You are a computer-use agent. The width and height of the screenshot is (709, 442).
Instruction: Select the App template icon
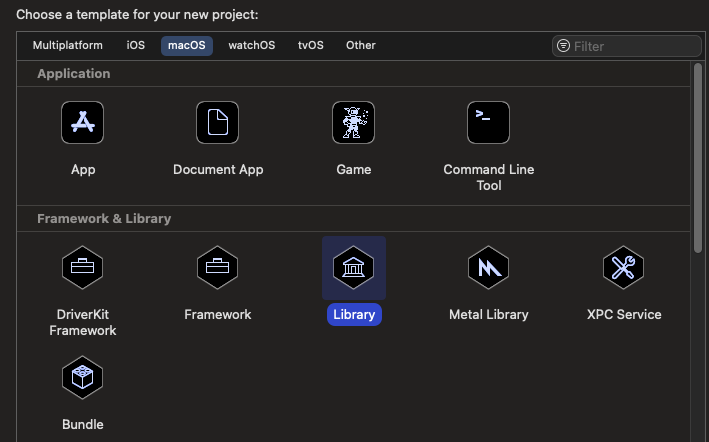pos(83,123)
